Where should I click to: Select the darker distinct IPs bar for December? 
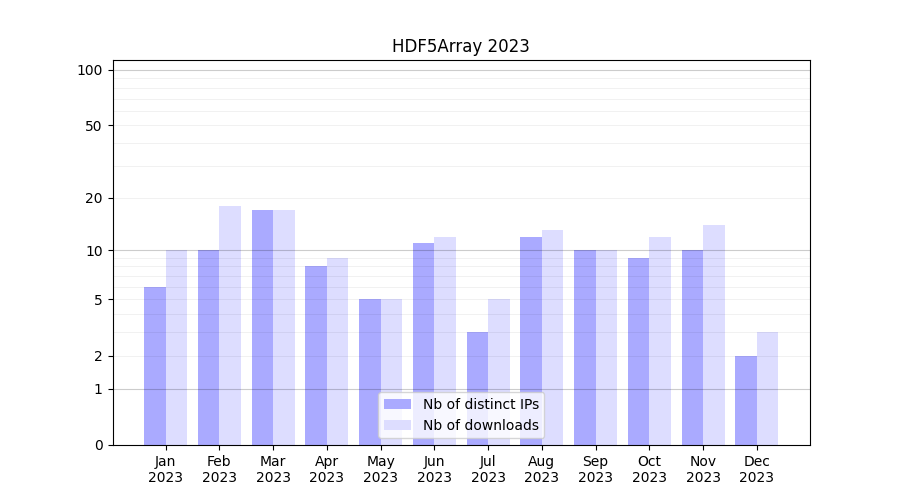click(x=746, y=400)
